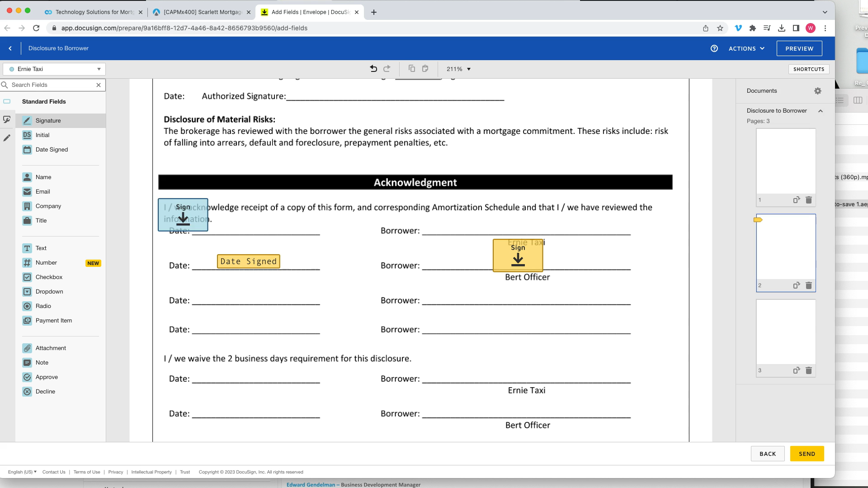Rotate page 1 thumbnail
868x488 pixels.
[797, 200]
